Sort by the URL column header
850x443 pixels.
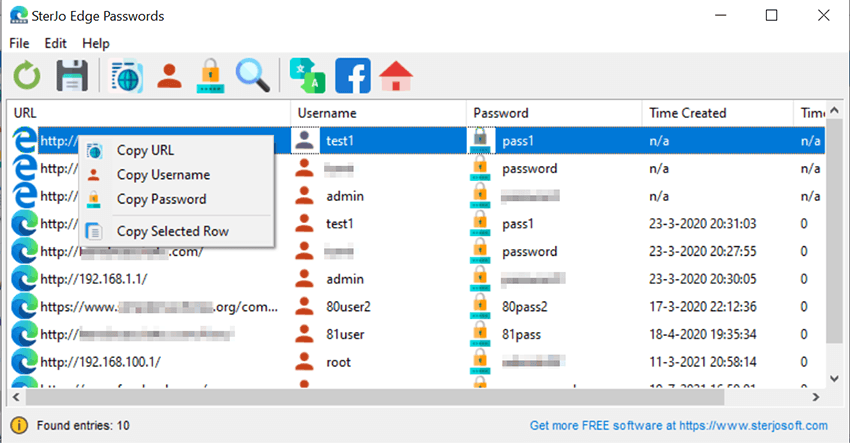pyautogui.click(x=149, y=113)
